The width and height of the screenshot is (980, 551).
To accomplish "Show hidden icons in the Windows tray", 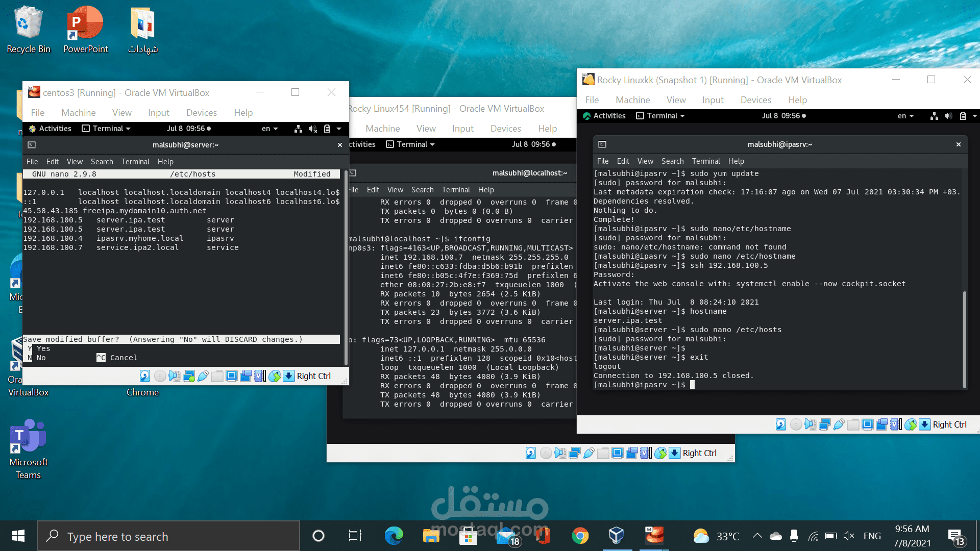I will click(x=757, y=536).
